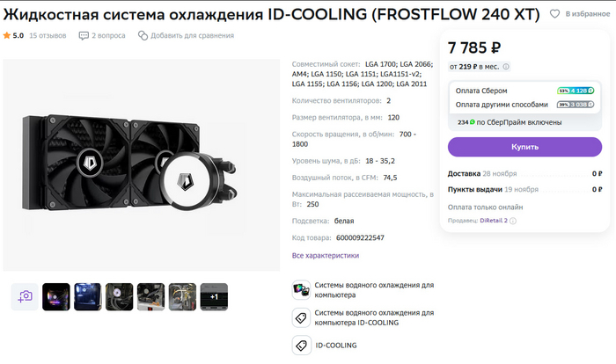Click the heart favorites icon

(x=554, y=14)
